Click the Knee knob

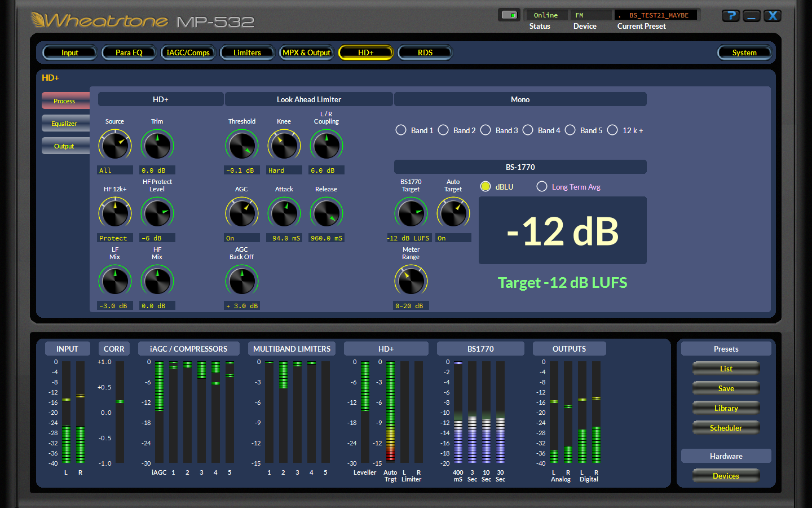tap(284, 145)
